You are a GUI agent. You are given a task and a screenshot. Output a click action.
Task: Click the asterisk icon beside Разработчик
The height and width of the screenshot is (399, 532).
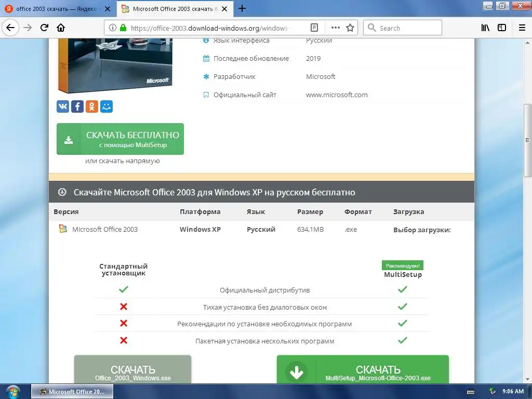(x=206, y=77)
